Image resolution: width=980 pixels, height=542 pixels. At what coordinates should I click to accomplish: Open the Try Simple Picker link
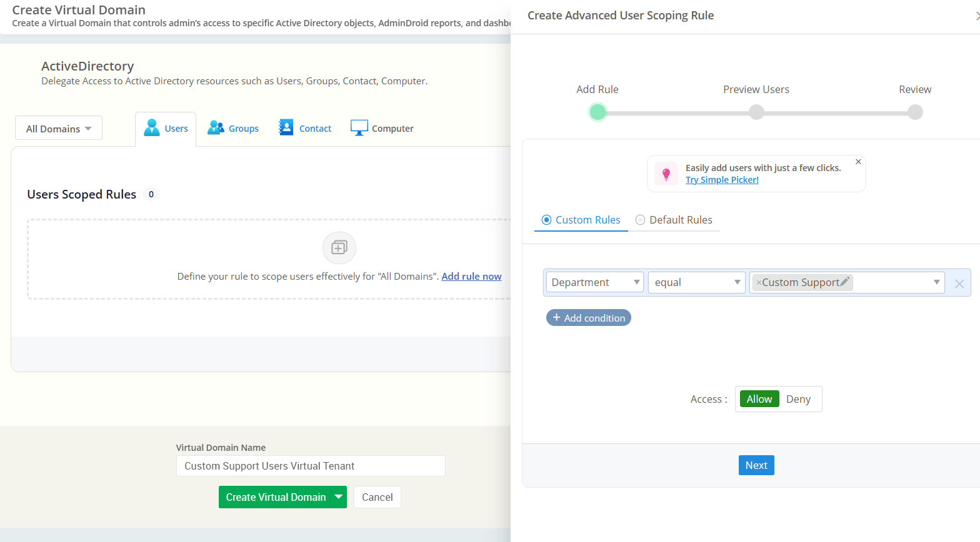[x=722, y=180]
